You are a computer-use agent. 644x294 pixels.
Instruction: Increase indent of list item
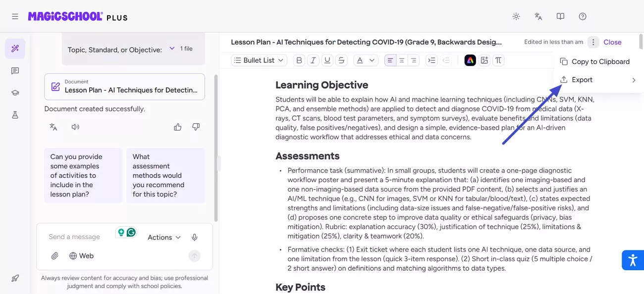click(x=431, y=60)
